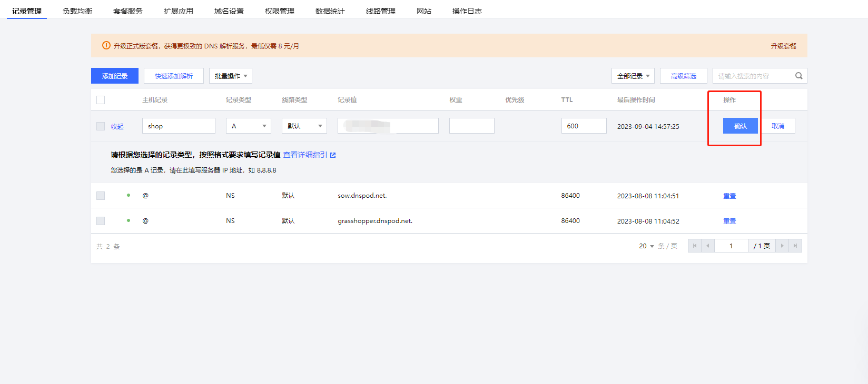Click status dot of sow.dnspod.net record
868x384 pixels.
click(x=129, y=195)
